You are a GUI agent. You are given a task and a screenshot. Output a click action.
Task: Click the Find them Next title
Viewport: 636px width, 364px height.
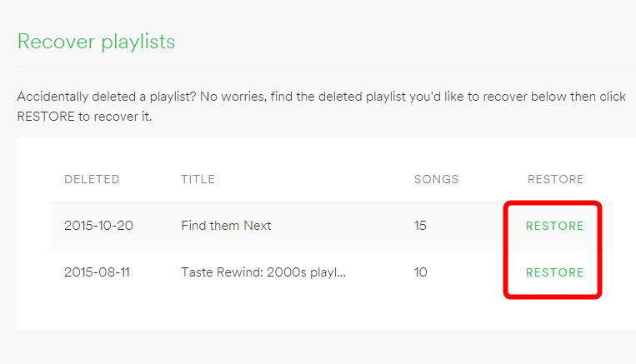[x=226, y=226]
